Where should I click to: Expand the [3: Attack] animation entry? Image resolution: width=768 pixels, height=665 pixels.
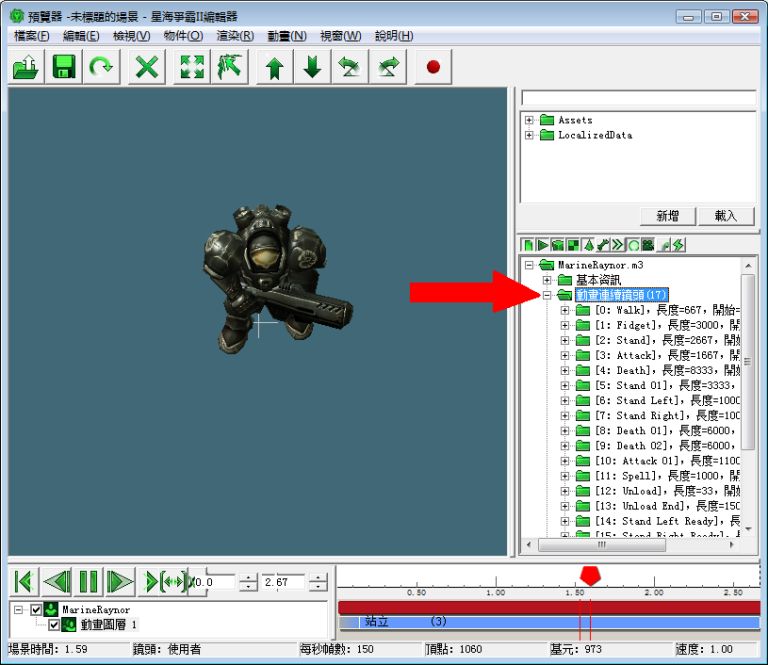point(565,356)
